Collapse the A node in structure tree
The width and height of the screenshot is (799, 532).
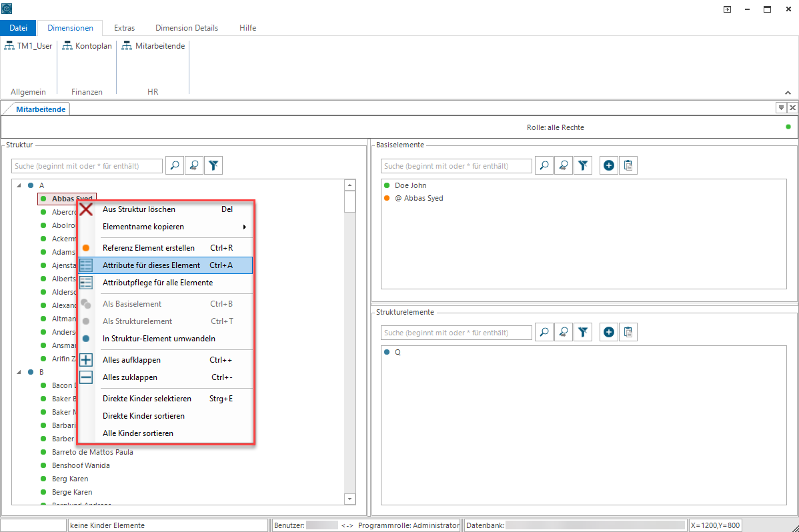(19, 185)
